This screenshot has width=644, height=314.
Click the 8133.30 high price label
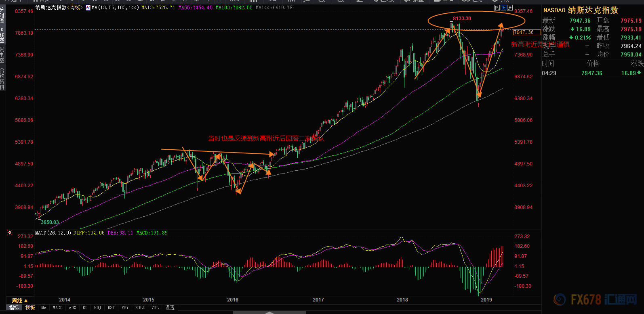click(462, 19)
